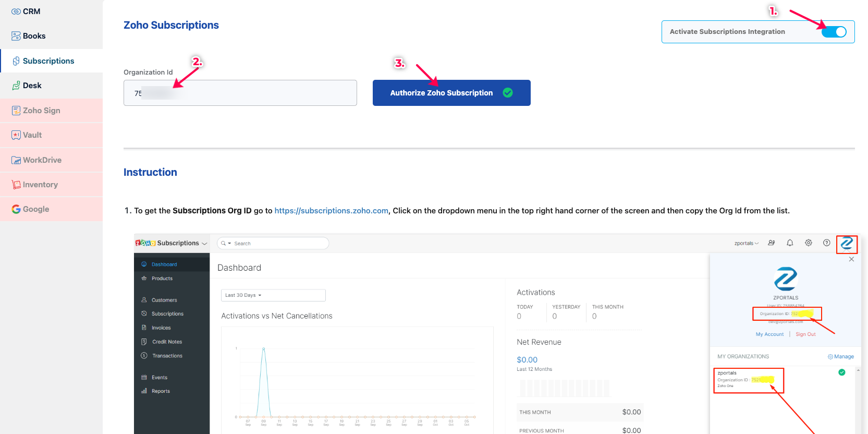This screenshot has width=868, height=434.
Task: Click the instruction screenshot image
Action: point(498,334)
